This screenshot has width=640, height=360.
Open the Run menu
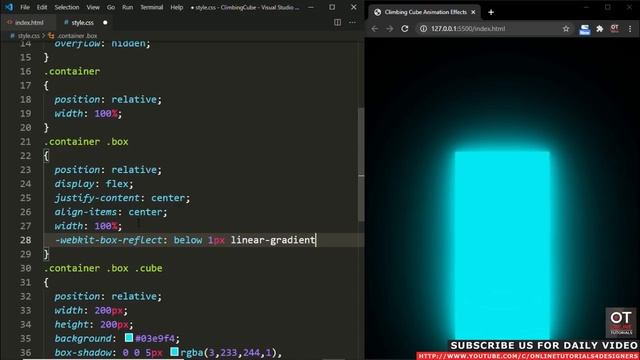pos(127,7)
